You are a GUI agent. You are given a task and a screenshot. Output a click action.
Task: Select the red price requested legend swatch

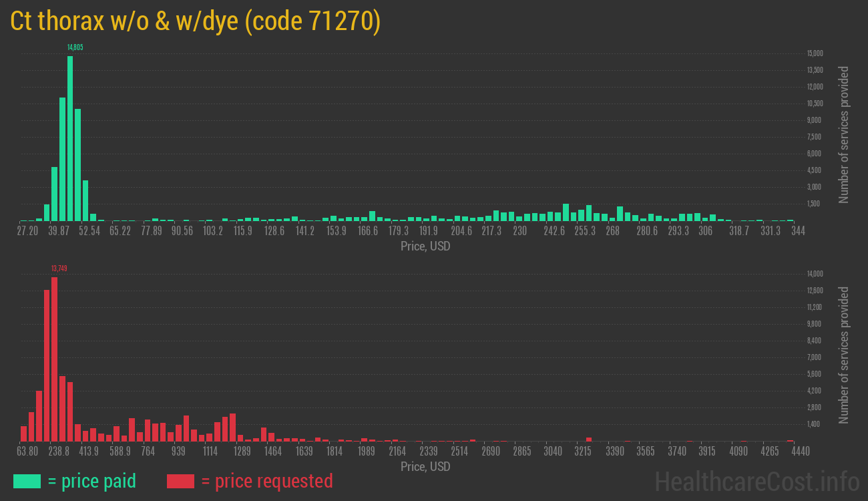click(x=180, y=481)
